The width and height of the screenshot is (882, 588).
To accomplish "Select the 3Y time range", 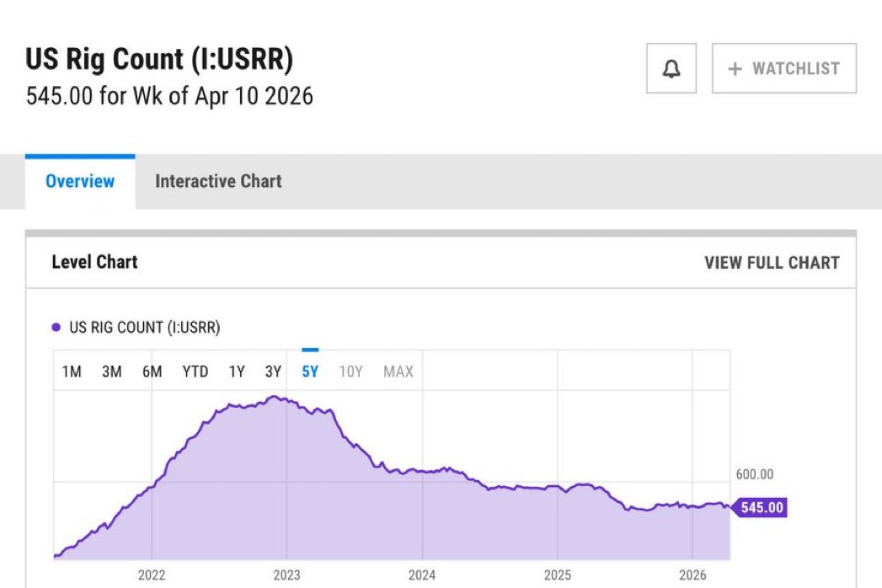I will 273,372.
